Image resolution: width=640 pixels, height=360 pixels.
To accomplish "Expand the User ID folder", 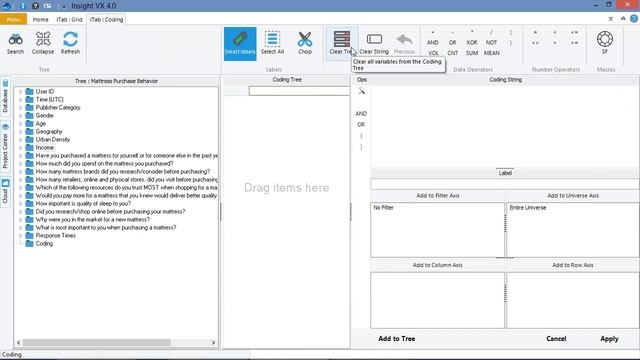I will click(x=20, y=91).
